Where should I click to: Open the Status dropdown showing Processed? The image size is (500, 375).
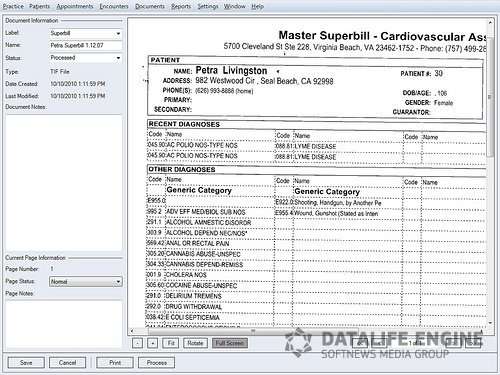click(85, 58)
